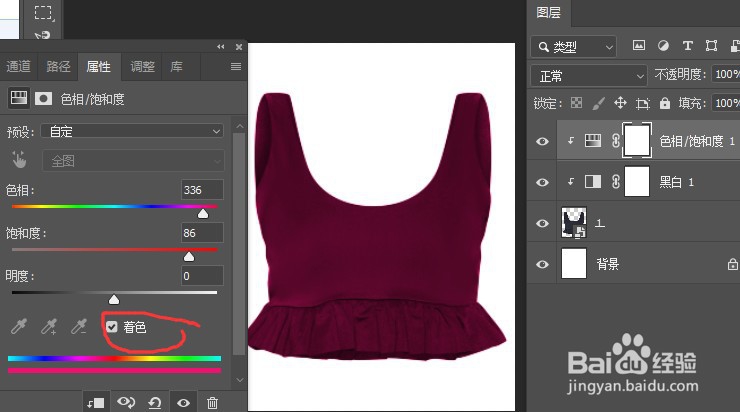Open the 类型 layer filter dropdown
This screenshot has width=740, height=412.
pos(574,47)
